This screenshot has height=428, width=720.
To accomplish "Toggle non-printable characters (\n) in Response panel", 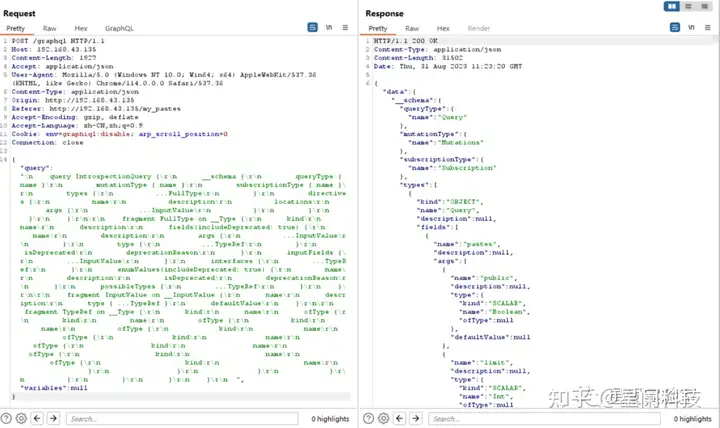I will coord(691,28).
